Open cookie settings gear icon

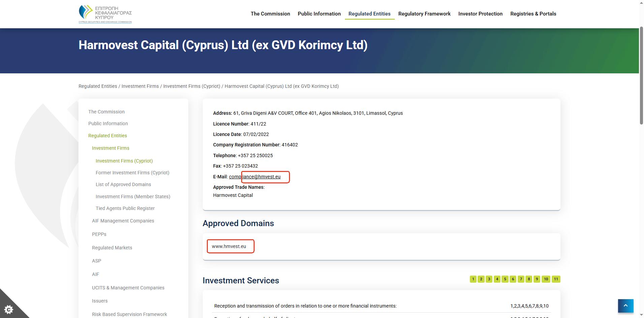coord(9,309)
